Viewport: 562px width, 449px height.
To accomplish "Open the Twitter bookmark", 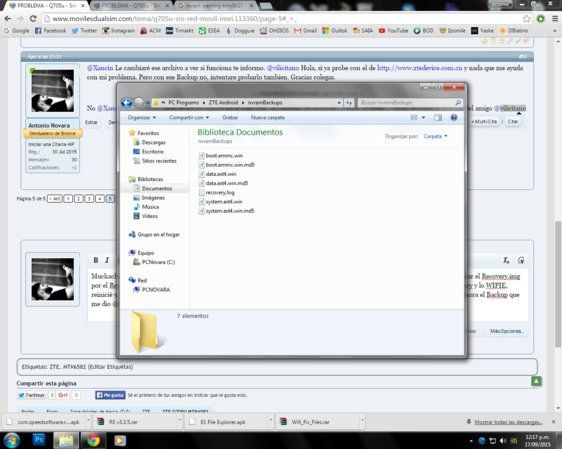I will tap(84, 31).
